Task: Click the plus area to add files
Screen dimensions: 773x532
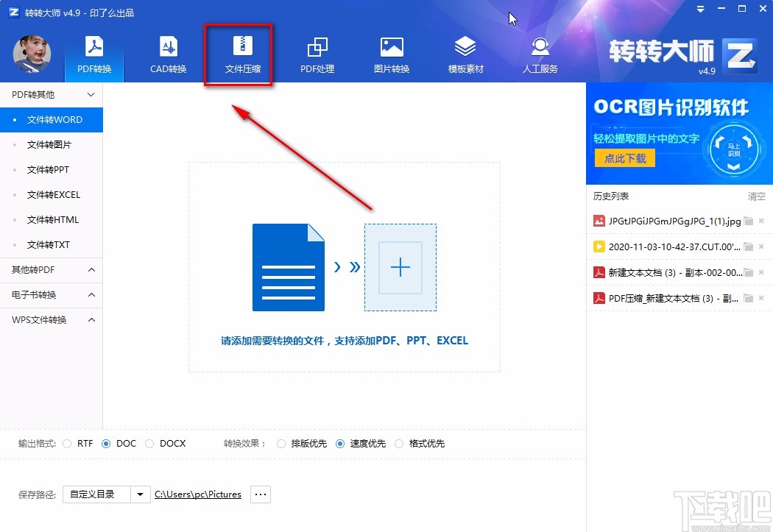Action: click(x=400, y=268)
